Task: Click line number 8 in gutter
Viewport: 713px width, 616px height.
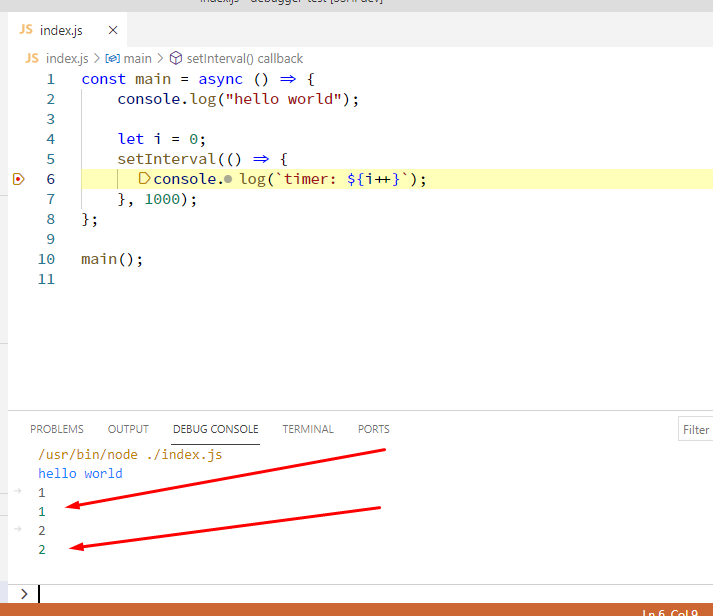Action: click(x=50, y=220)
